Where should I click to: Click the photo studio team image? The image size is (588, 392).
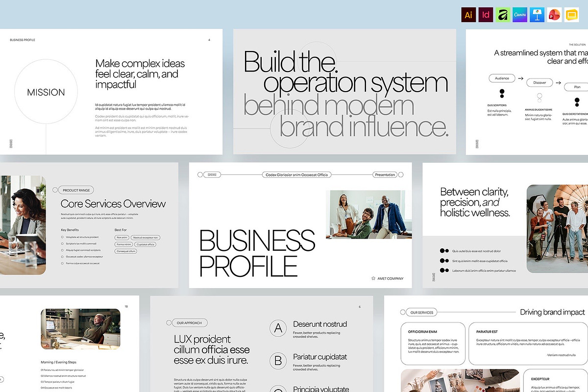point(557,229)
